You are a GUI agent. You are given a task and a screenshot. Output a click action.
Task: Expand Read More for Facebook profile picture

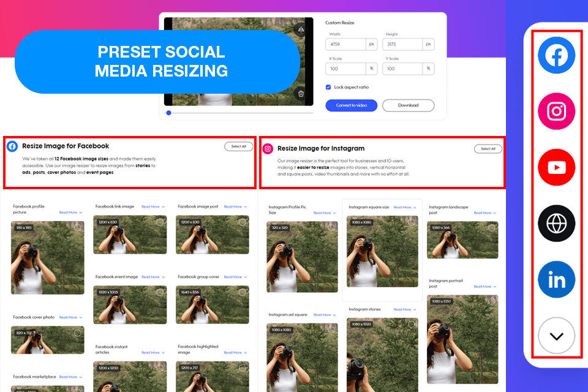pyautogui.click(x=70, y=213)
